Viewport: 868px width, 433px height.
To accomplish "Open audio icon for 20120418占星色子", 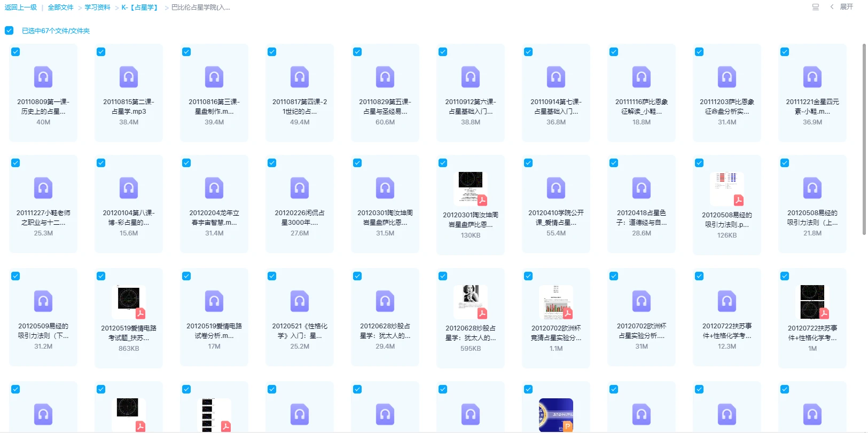I will click(641, 188).
